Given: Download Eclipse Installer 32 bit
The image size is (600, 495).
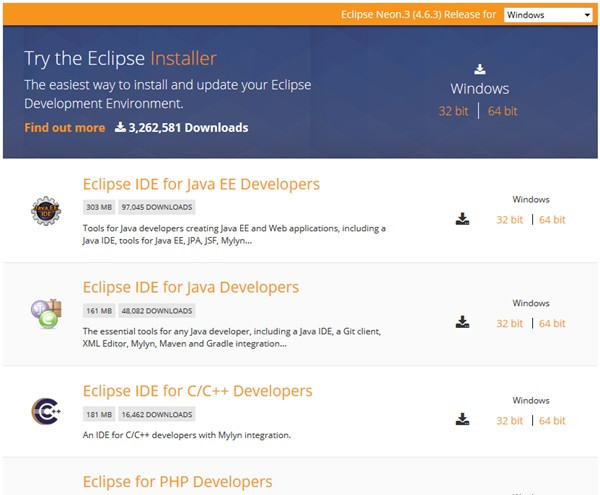Looking at the screenshot, I should (x=453, y=111).
